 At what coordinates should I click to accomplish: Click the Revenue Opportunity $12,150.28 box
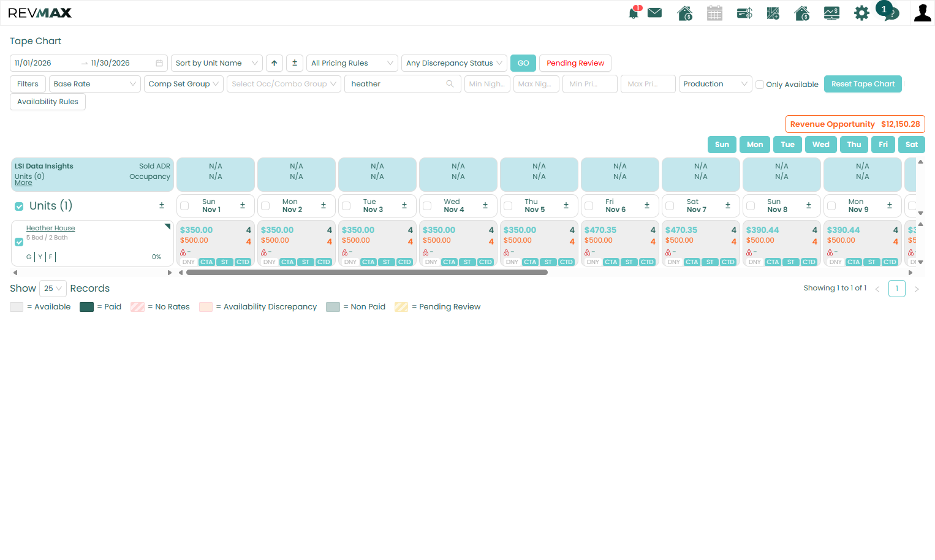click(x=855, y=124)
